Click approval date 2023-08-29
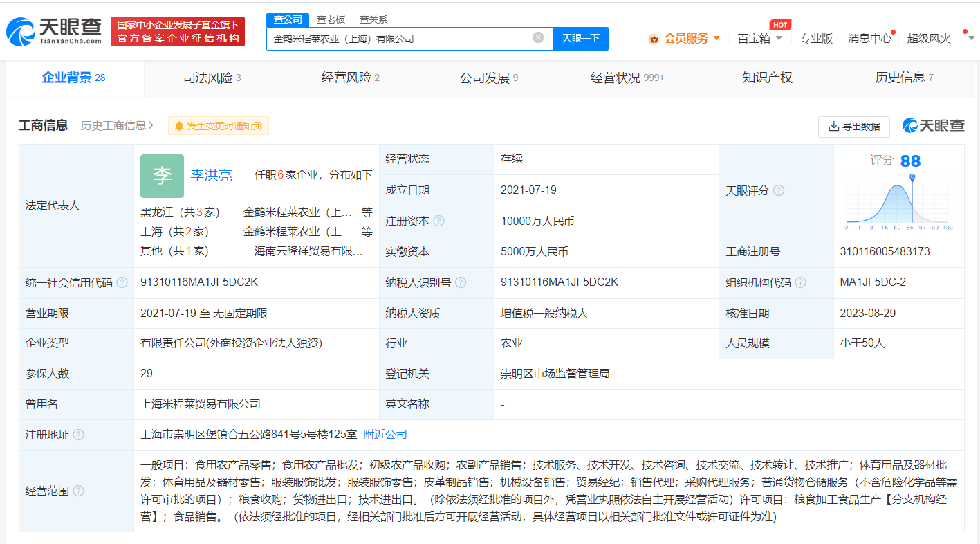 tap(868, 313)
